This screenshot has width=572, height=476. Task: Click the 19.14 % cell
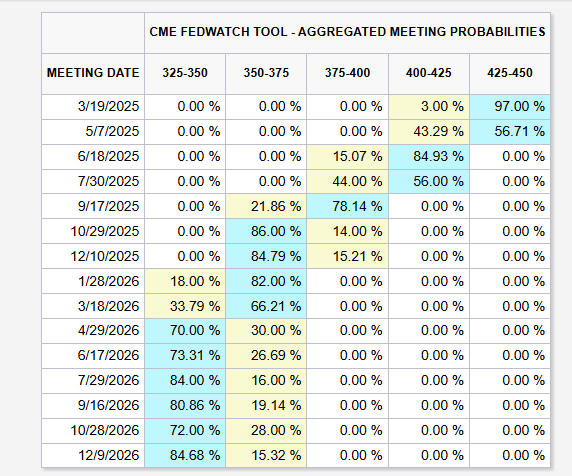266,405
